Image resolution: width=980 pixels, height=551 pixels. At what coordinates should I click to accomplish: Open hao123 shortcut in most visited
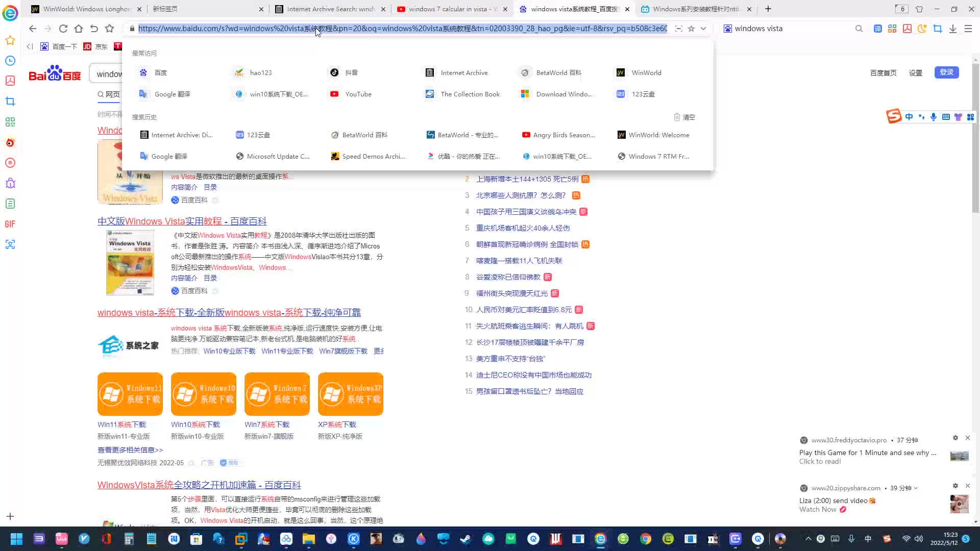point(254,72)
